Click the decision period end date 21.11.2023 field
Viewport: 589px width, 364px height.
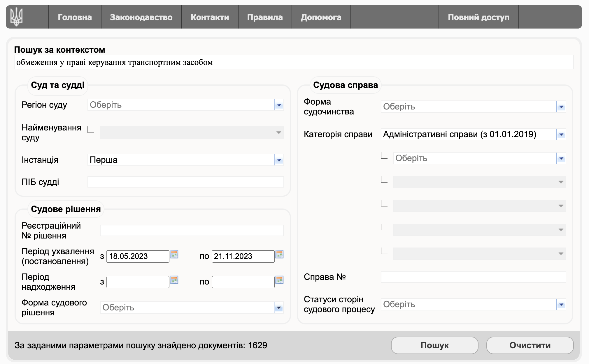(x=243, y=256)
